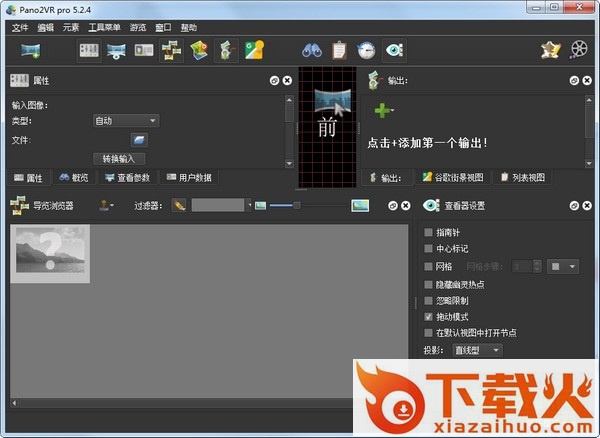600x438 pixels.
Task: Open the 类型 自动 dropdown
Action: [x=126, y=121]
